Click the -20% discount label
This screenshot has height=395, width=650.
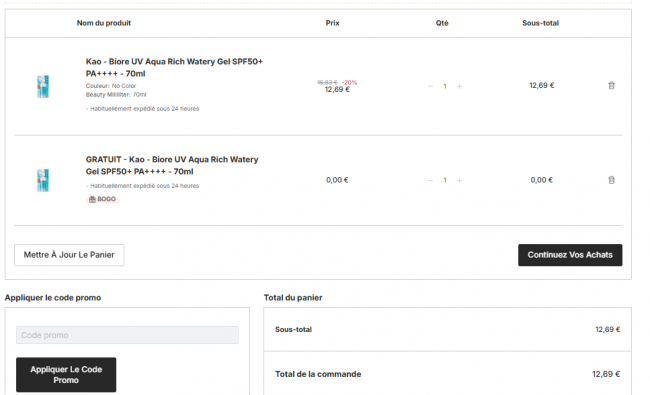(349, 82)
